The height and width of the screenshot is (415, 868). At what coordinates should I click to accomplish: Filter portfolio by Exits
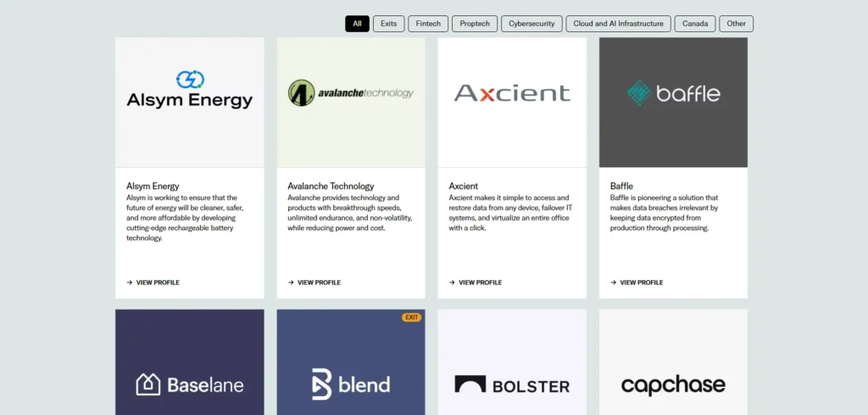coord(388,24)
